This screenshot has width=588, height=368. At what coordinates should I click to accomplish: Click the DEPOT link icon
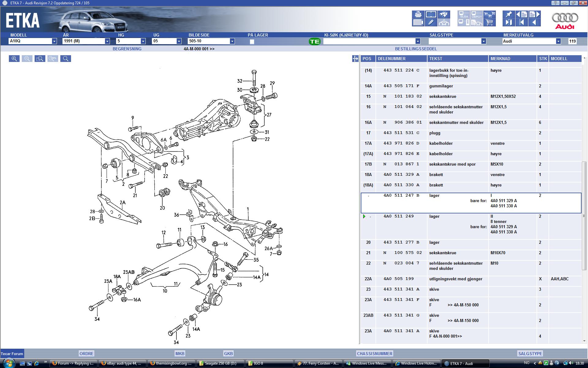(x=477, y=14)
